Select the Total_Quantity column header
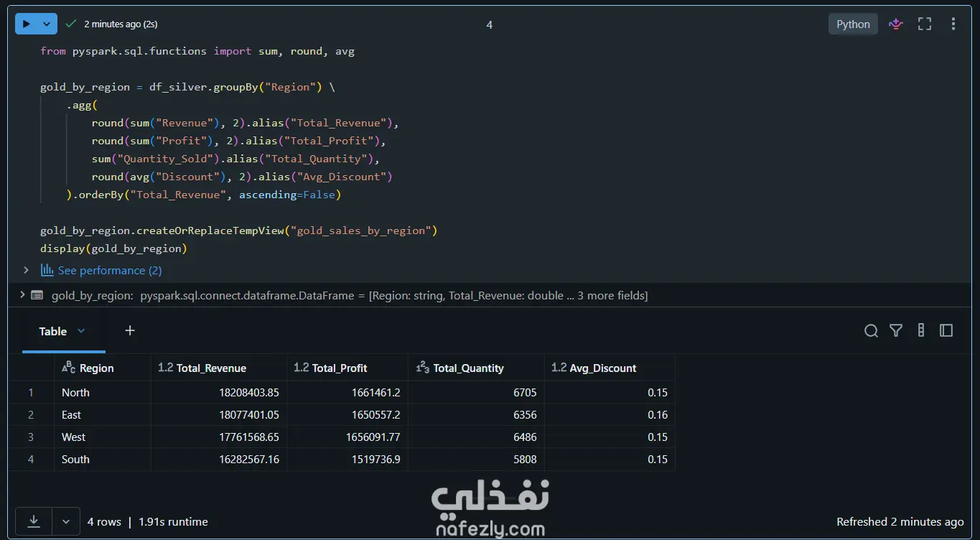The height and width of the screenshot is (540, 980). pos(476,368)
